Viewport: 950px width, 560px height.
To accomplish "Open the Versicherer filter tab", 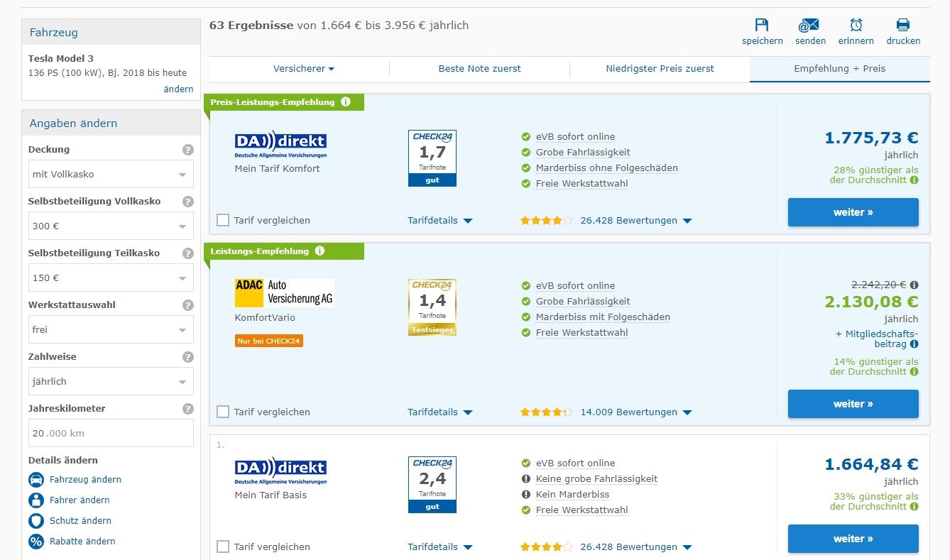I will pos(303,69).
